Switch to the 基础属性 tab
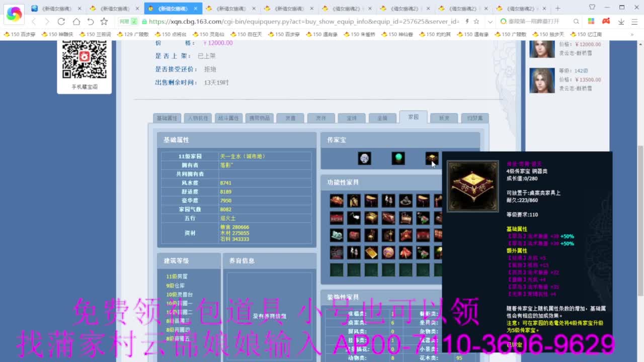 (x=167, y=117)
